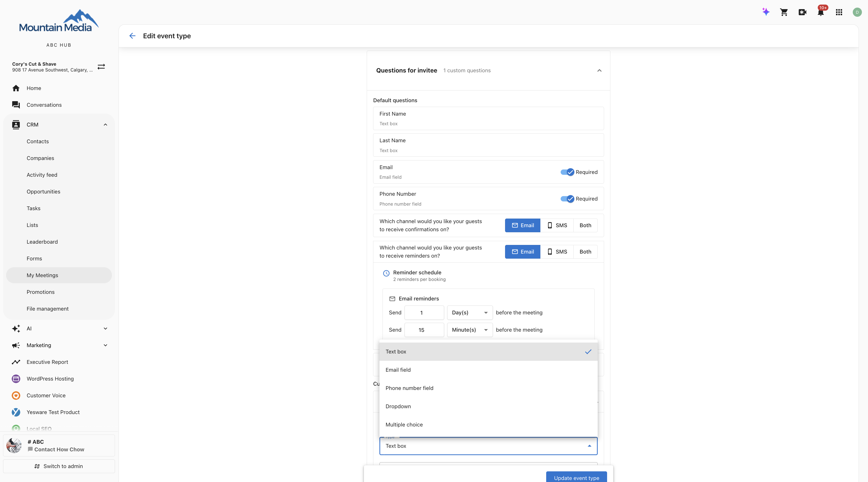Open the user avatar menu
The width and height of the screenshot is (868, 482).
coord(857,12)
